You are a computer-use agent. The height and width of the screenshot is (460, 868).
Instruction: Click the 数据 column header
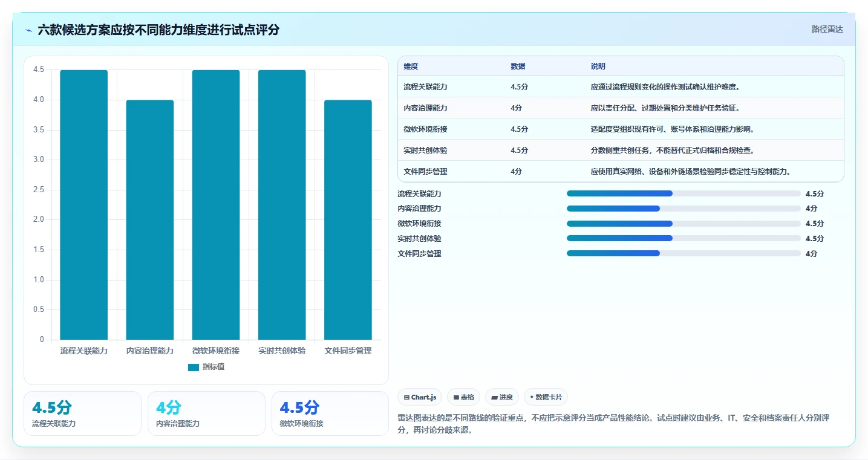click(518, 66)
